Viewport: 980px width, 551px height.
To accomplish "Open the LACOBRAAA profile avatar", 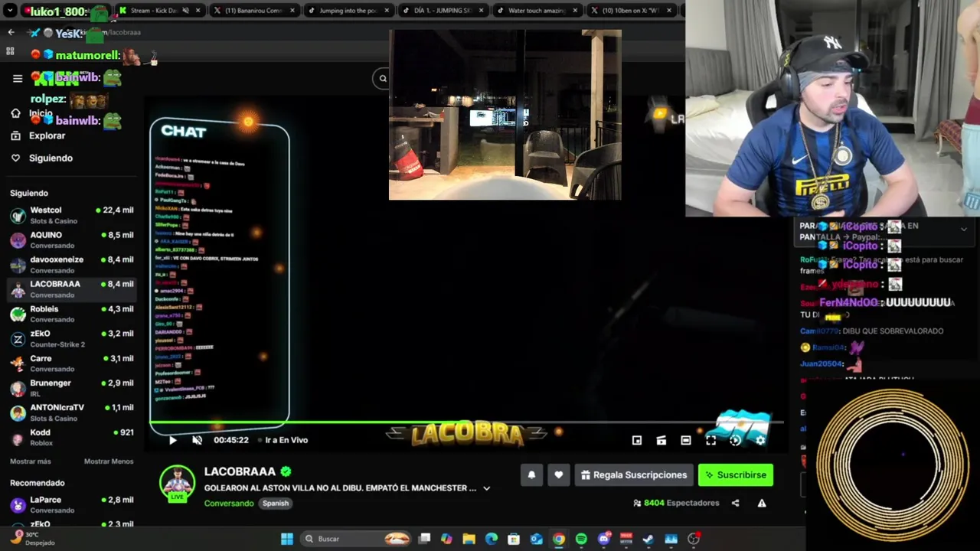I will coord(177,484).
